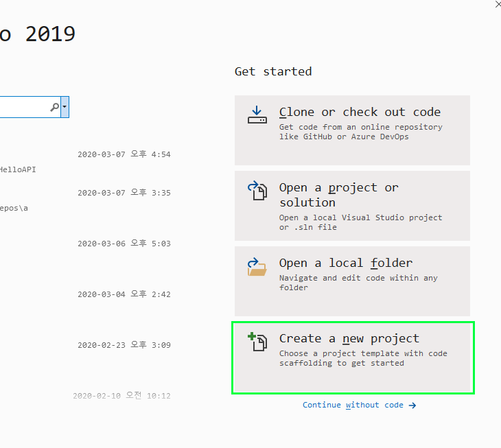Open the Clone or check out code card
Screen dimensions: 501x448
(x=352, y=130)
